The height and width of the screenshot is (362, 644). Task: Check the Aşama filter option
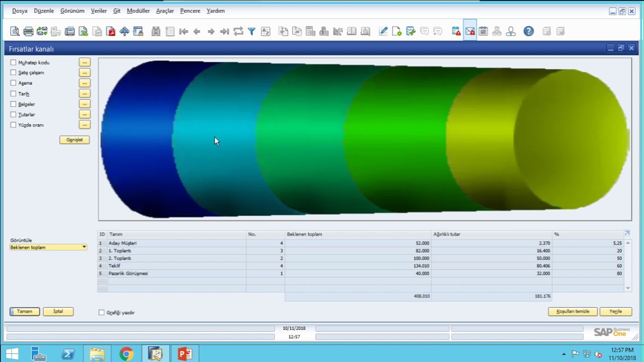tap(14, 83)
